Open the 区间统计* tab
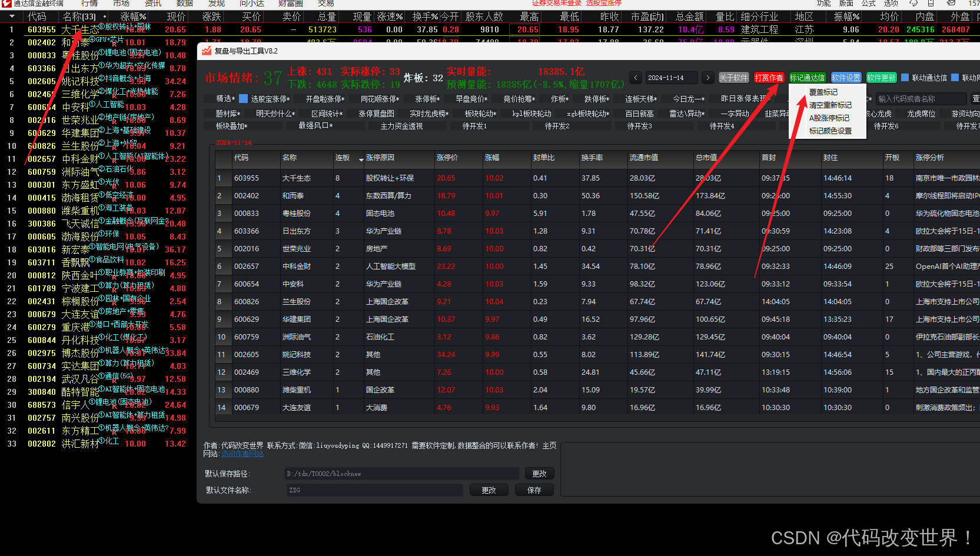 327,114
